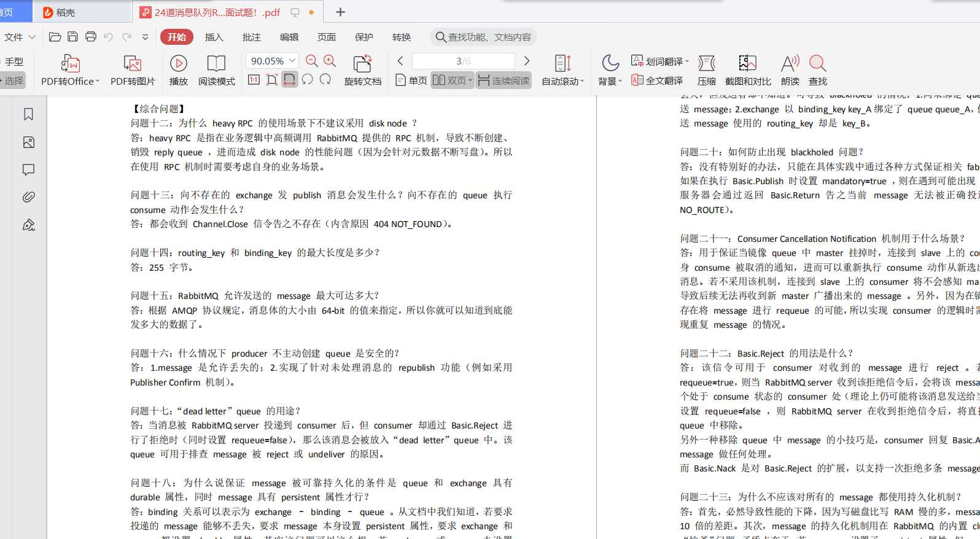Start the 播放 slideshow
Viewport: 980px width, 539px height.
click(x=179, y=70)
